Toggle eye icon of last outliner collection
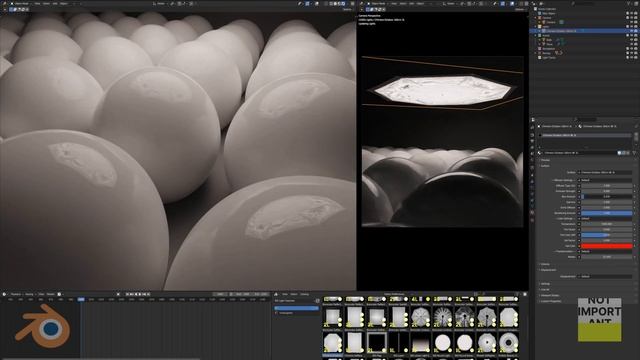 [x=632, y=58]
